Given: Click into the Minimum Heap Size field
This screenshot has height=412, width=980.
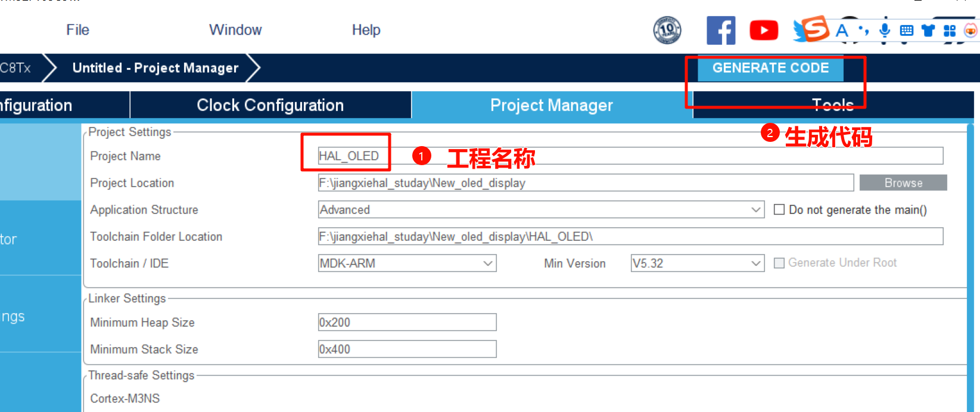Looking at the screenshot, I should [407, 322].
